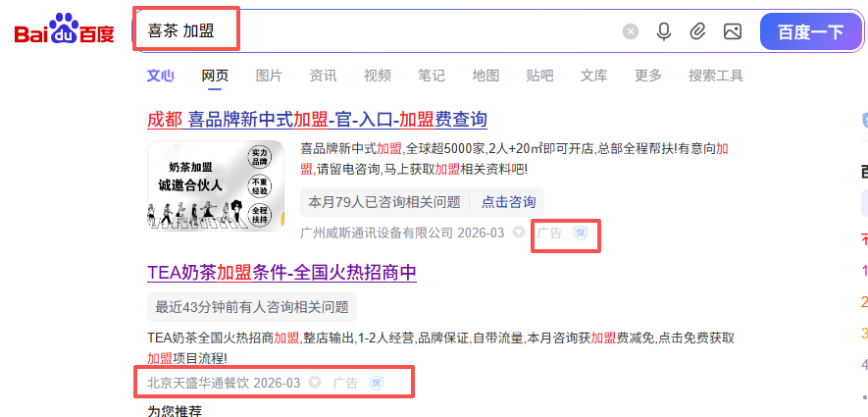Click the 点击咨询 link
Viewport: 868px width, 417px height.
point(508,202)
